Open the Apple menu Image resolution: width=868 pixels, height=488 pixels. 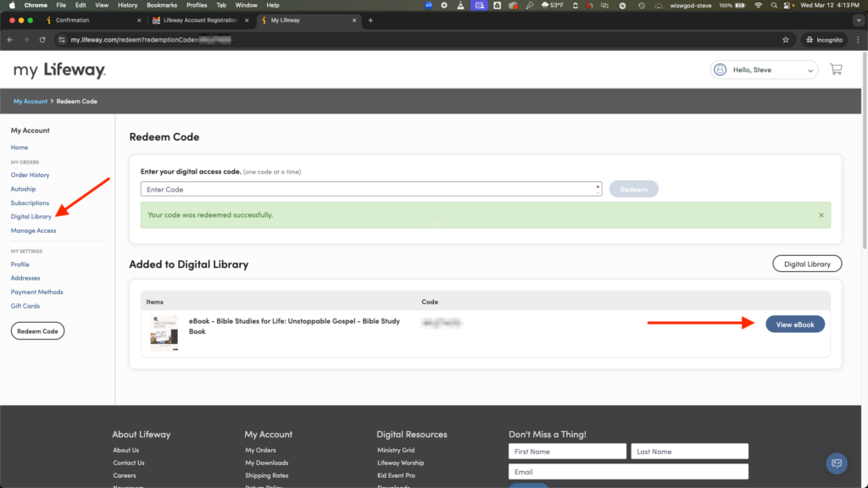click(x=12, y=5)
